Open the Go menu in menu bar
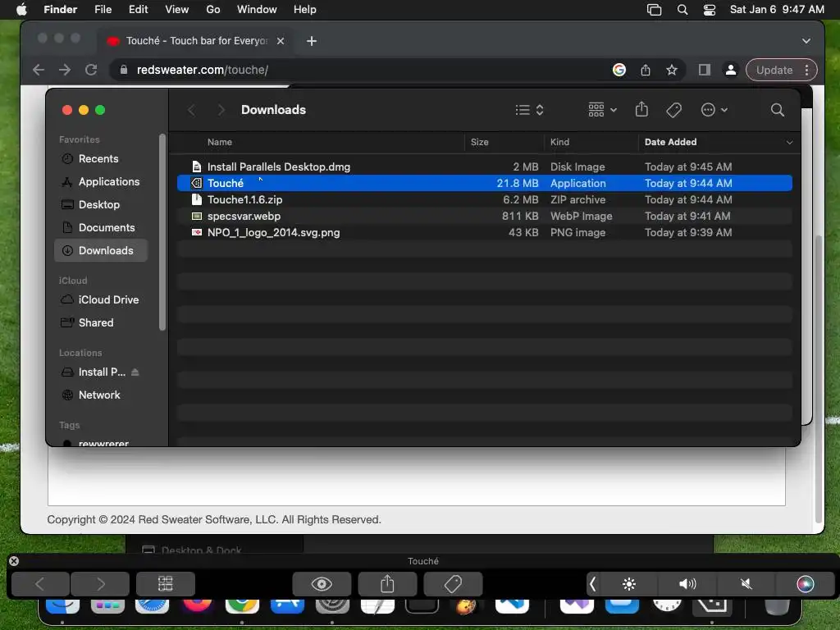 213,10
